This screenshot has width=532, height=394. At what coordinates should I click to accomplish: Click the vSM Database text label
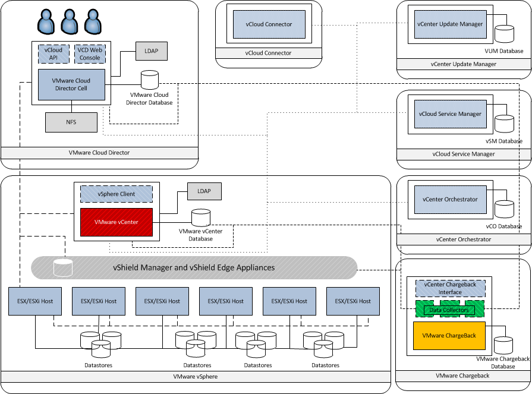coord(504,141)
